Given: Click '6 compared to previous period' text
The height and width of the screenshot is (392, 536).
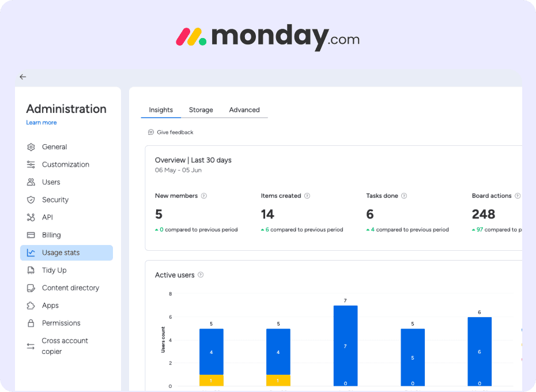Looking at the screenshot, I should 304,229.
